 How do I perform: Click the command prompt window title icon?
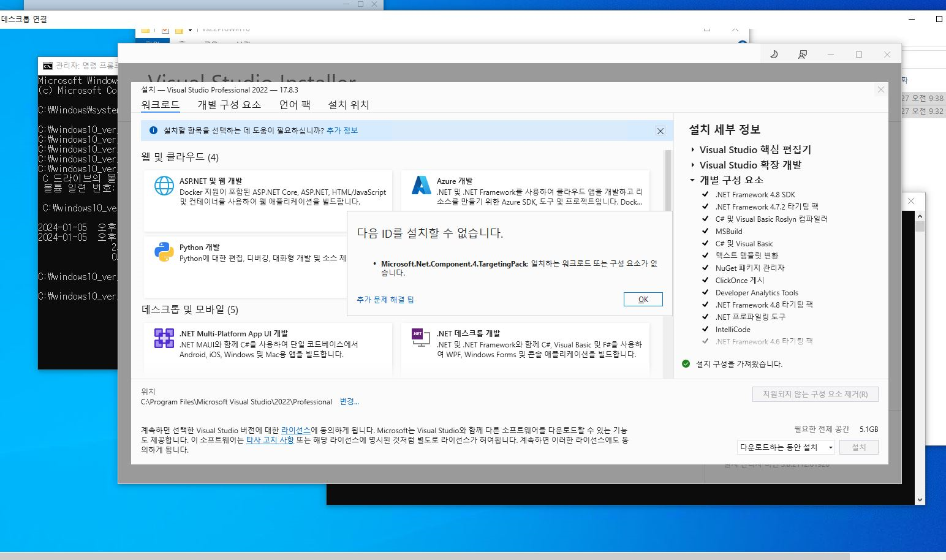click(48, 66)
